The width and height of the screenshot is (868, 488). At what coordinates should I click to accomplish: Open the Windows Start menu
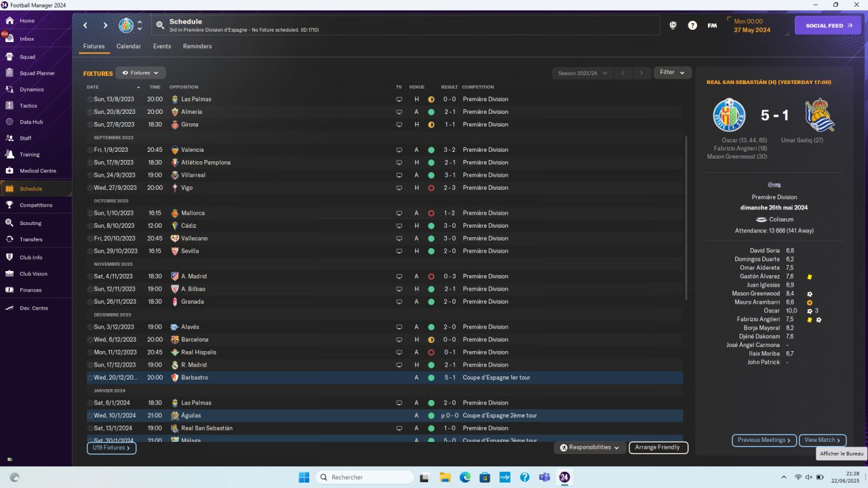303,477
